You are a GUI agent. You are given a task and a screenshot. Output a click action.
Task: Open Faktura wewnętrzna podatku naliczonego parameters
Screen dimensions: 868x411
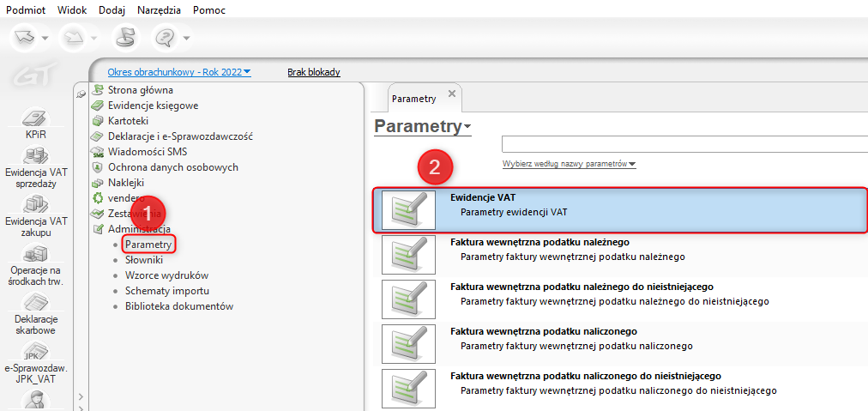(x=543, y=331)
